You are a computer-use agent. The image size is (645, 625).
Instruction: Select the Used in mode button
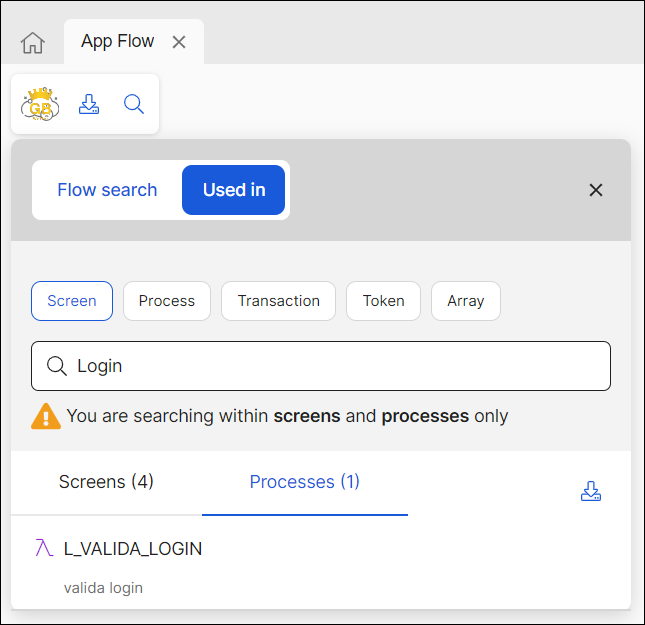click(234, 190)
